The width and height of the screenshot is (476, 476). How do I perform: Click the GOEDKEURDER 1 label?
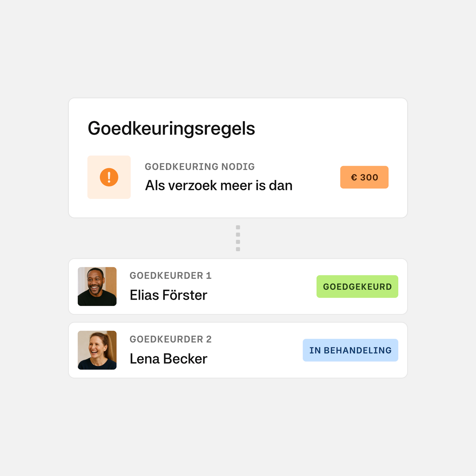click(x=170, y=276)
